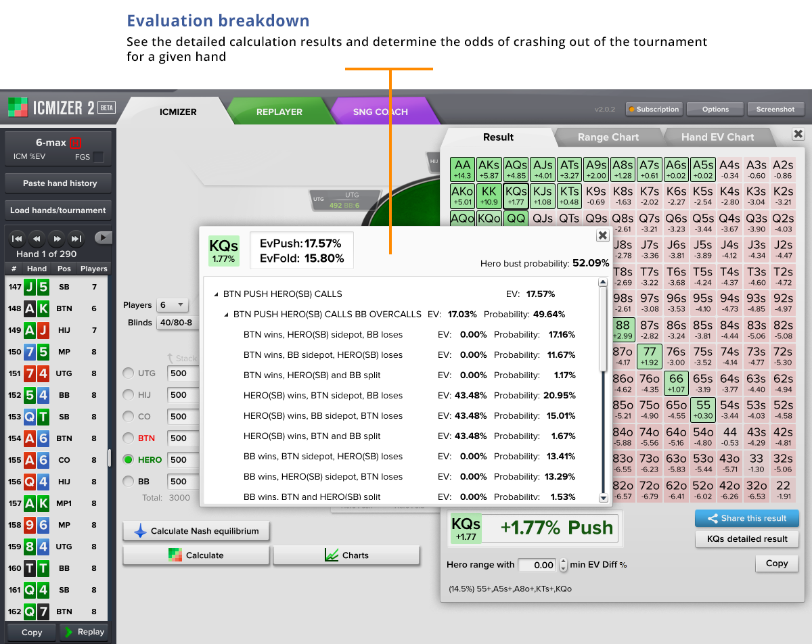The height and width of the screenshot is (644, 812).
Task: Select the CO radio button
Action: [128, 417]
